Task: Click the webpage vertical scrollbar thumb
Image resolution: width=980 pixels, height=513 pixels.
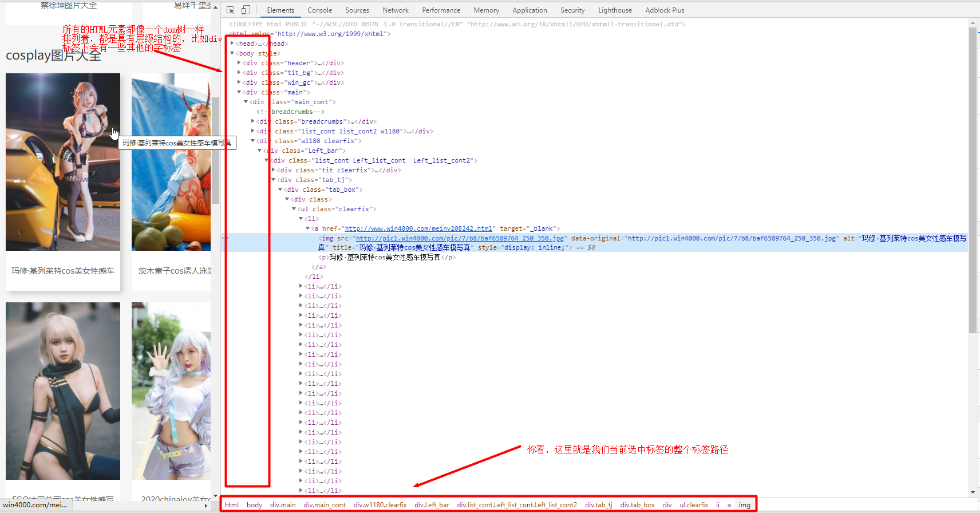Action: [215, 150]
